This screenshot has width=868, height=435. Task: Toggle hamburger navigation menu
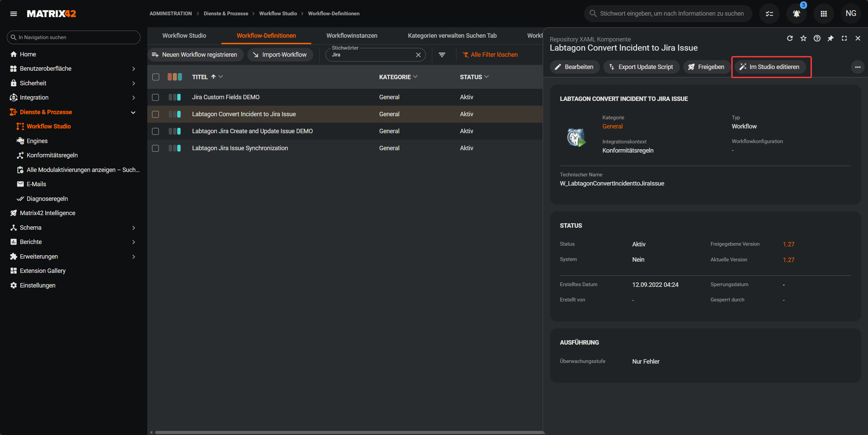click(x=14, y=14)
